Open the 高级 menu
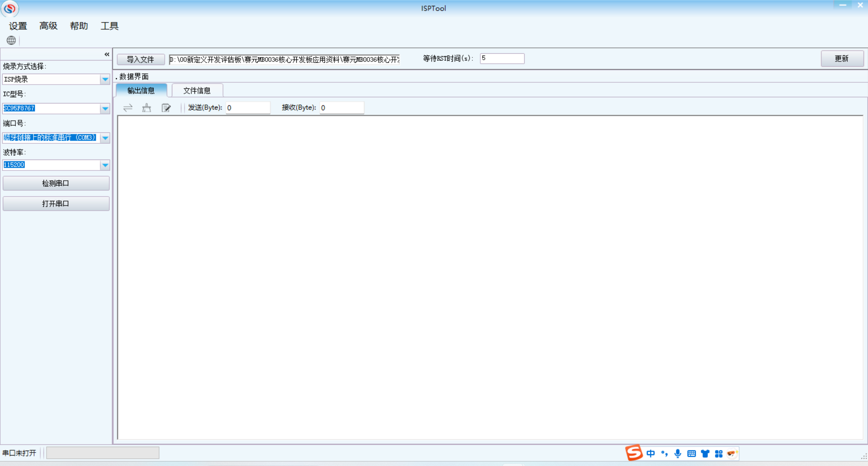Viewport: 868px width, 466px height. coord(48,26)
